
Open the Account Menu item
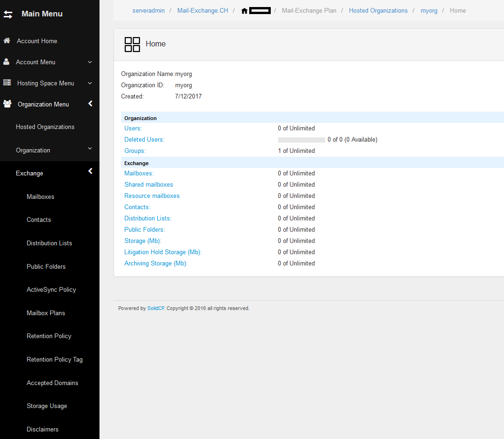pyautogui.click(x=36, y=62)
